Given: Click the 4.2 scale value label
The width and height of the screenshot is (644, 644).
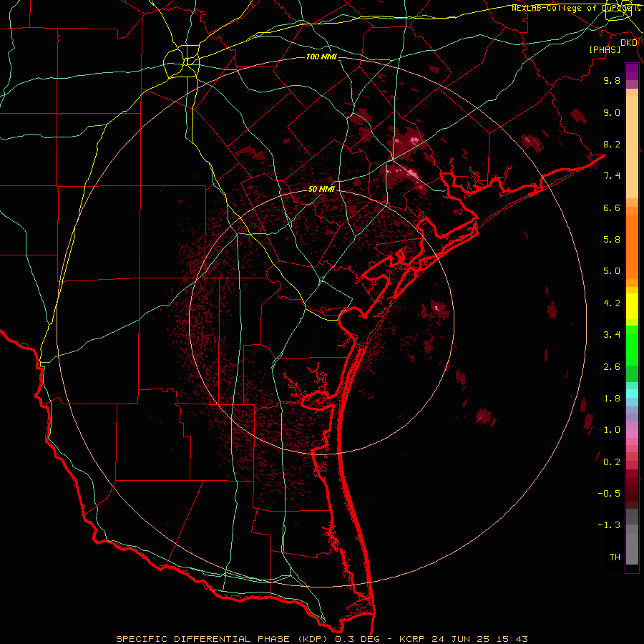Looking at the screenshot, I should pyautogui.click(x=612, y=303).
